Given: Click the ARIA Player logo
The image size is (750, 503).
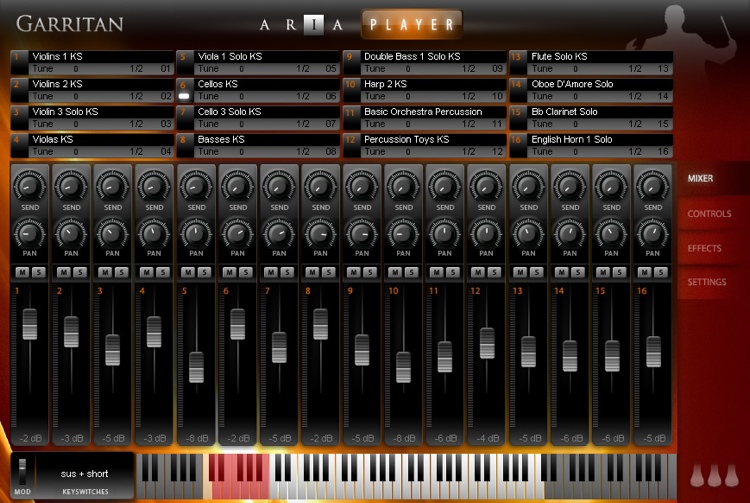Looking at the screenshot, I should click(x=361, y=24).
